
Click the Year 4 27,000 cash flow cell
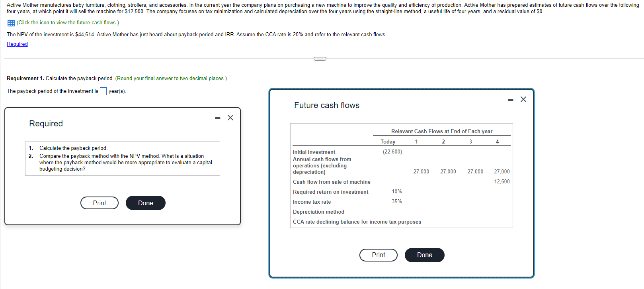click(502, 172)
